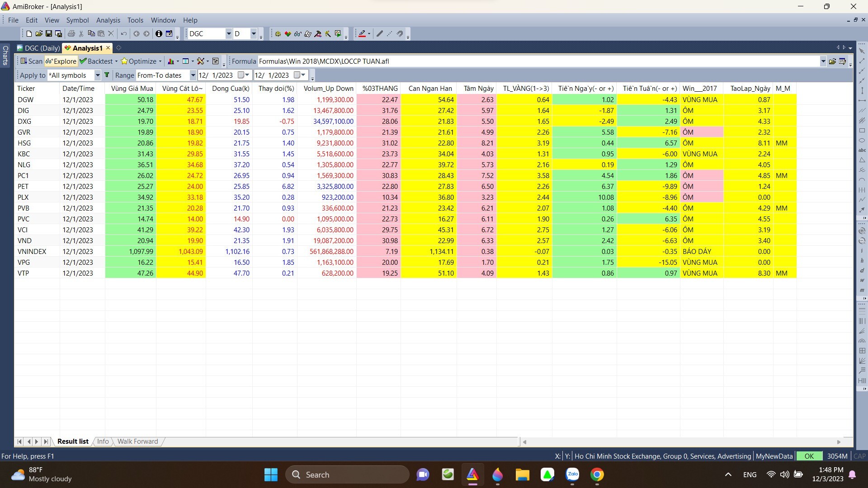The width and height of the screenshot is (868, 488).
Task: Open the Analysis menu
Action: click(108, 20)
